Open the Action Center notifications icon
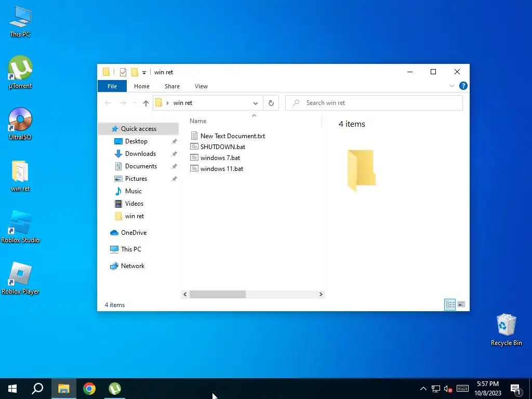 click(516, 389)
